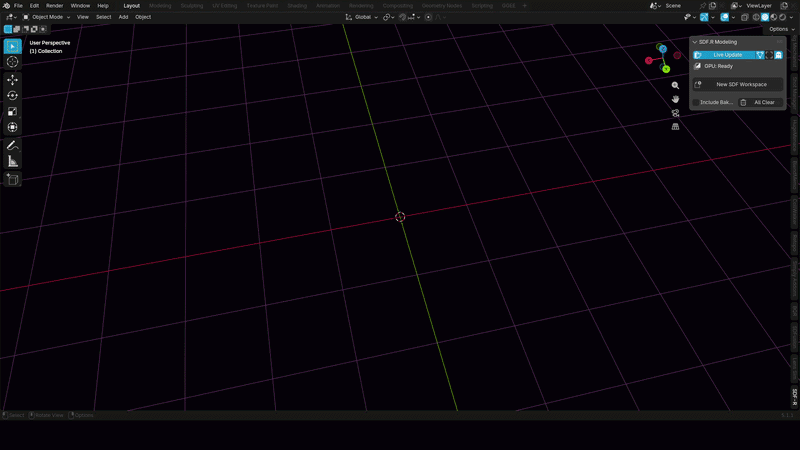Screen dimensions: 800x450
Task: Switch perspective/orthographic grid icon
Action: pos(675,127)
